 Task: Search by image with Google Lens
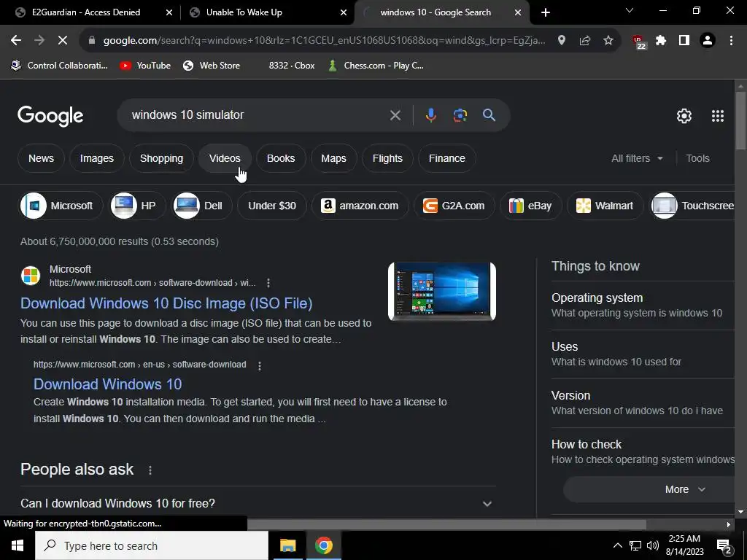(x=460, y=115)
